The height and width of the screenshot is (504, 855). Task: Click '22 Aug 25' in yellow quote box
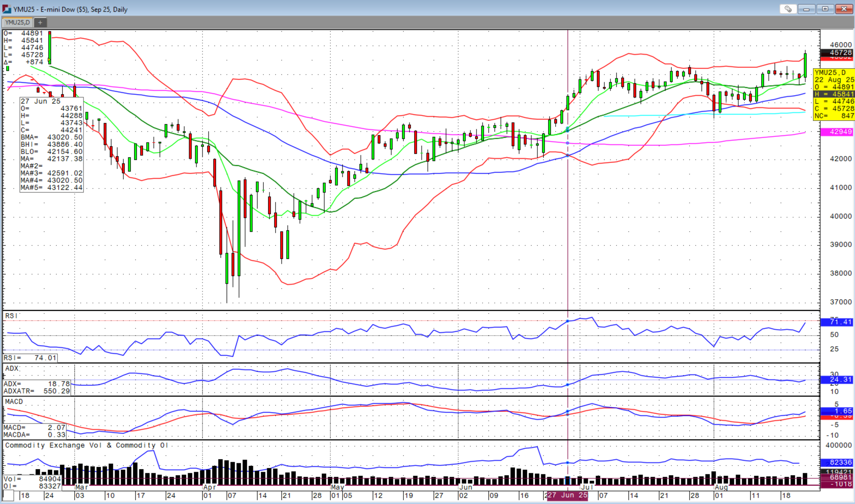tap(834, 80)
